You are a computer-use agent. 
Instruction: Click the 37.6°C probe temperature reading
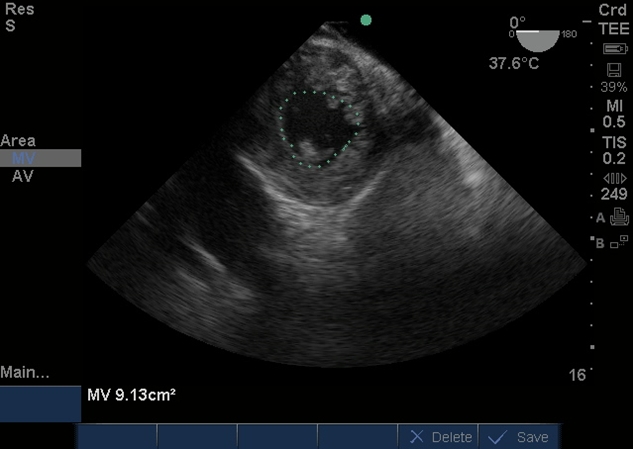(514, 63)
